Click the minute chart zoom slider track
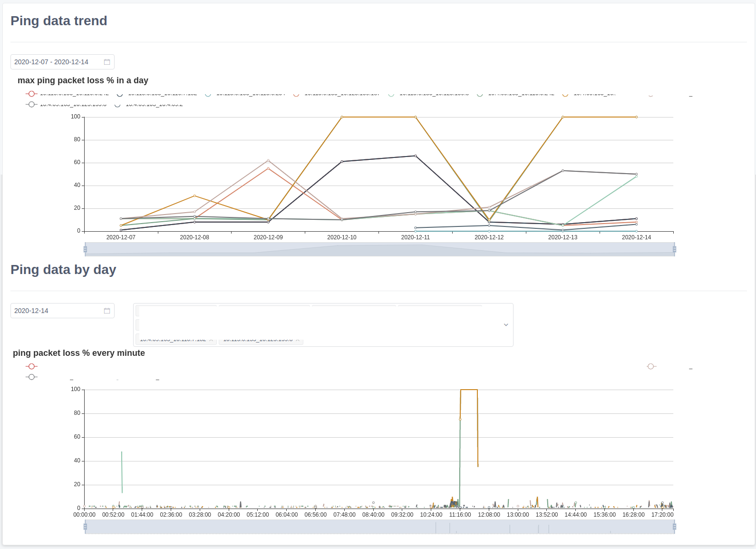The width and height of the screenshot is (756, 549). tap(379, 527)
